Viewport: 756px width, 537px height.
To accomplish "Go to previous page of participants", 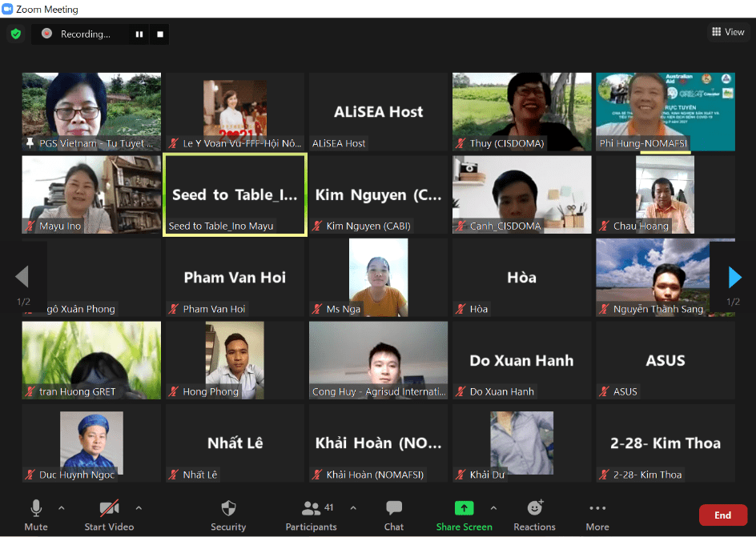I will tap(22, 277).
